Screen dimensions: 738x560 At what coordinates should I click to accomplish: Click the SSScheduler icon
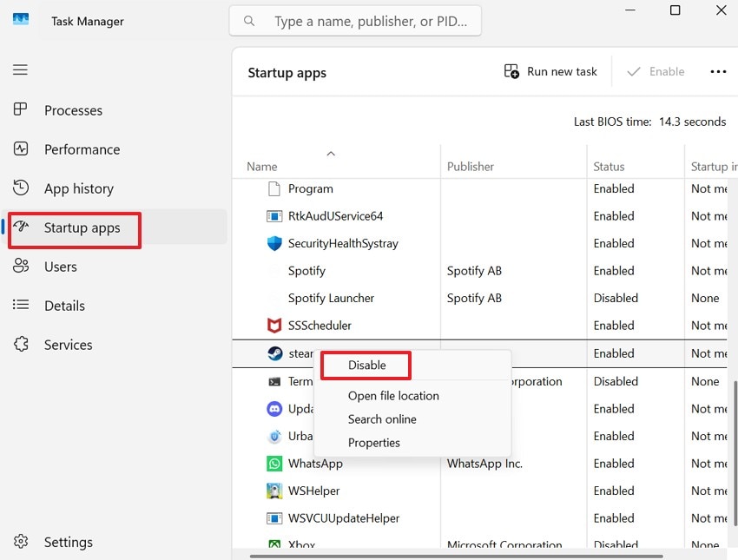click(x=275, y=326)
